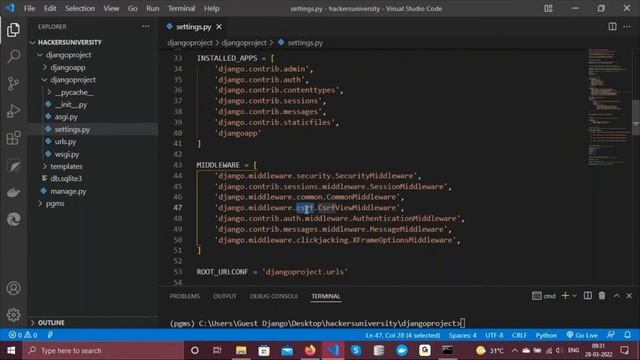
Task: Switch to the Problems tab
Action: point(184,296)
